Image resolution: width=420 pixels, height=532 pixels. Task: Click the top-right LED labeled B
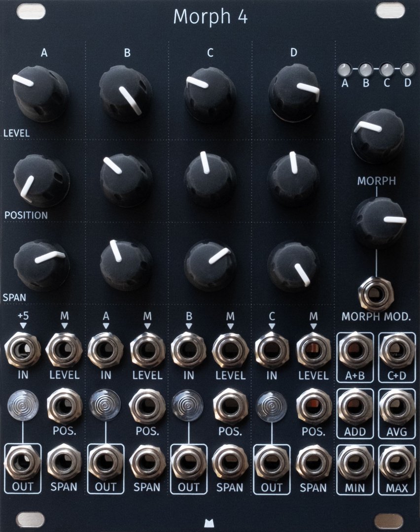(x=366, y=69)
